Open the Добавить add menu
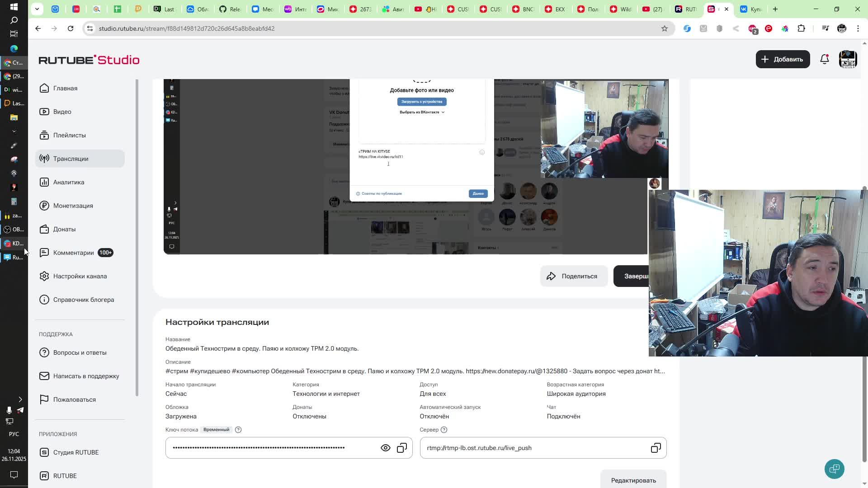The height and width of the screenshot is (488, 868). pyautogui.click(x=783, y=59)
